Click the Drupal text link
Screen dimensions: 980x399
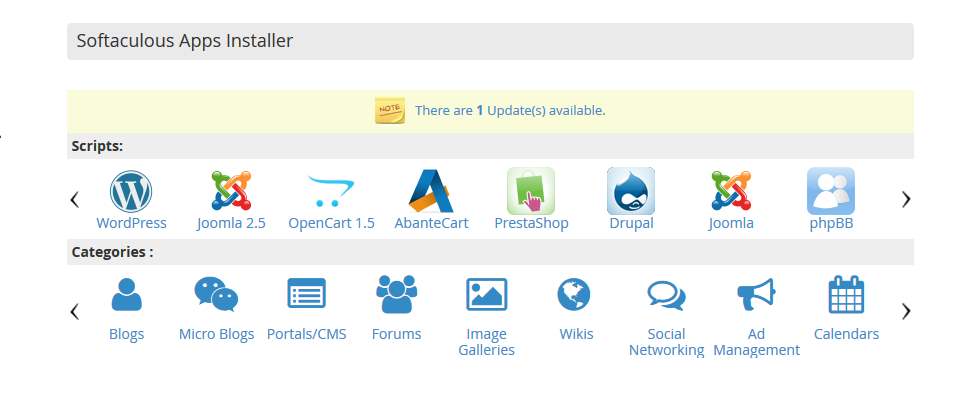[x=631, y=223]
